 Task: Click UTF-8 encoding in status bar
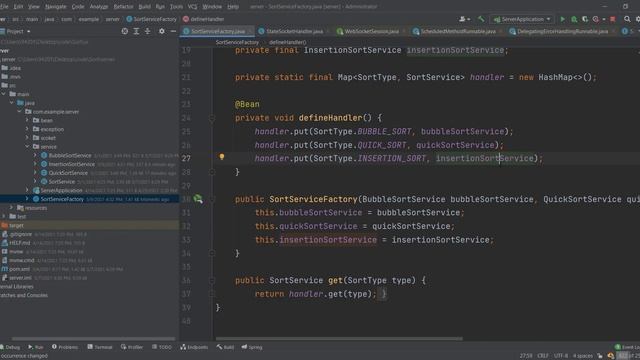tap(561, 356)
